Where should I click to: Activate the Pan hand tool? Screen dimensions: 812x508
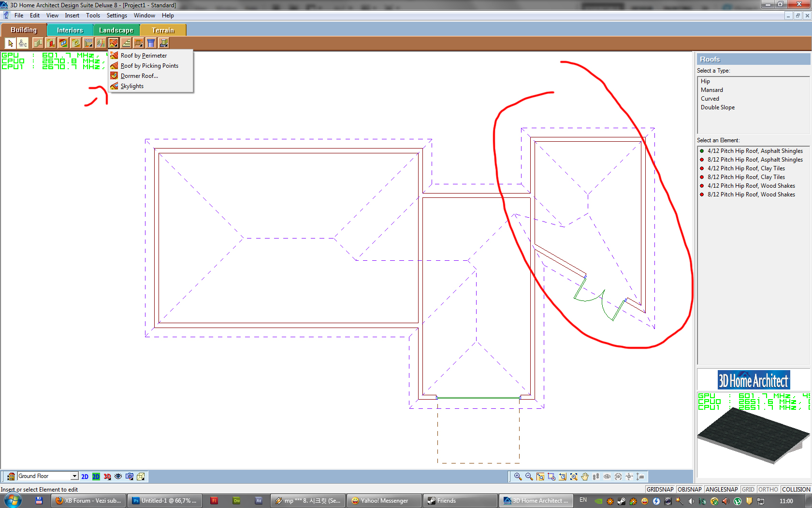(585, 477)
